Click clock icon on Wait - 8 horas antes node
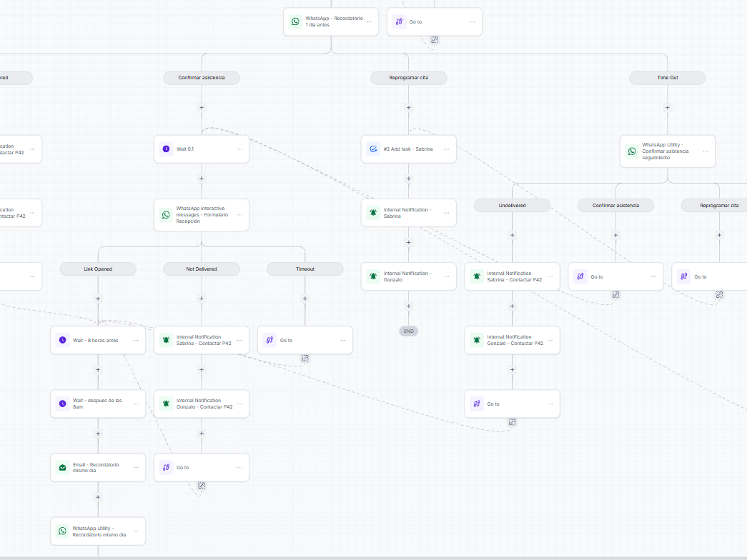Screen dimensions: 747x560 (62, 340)
